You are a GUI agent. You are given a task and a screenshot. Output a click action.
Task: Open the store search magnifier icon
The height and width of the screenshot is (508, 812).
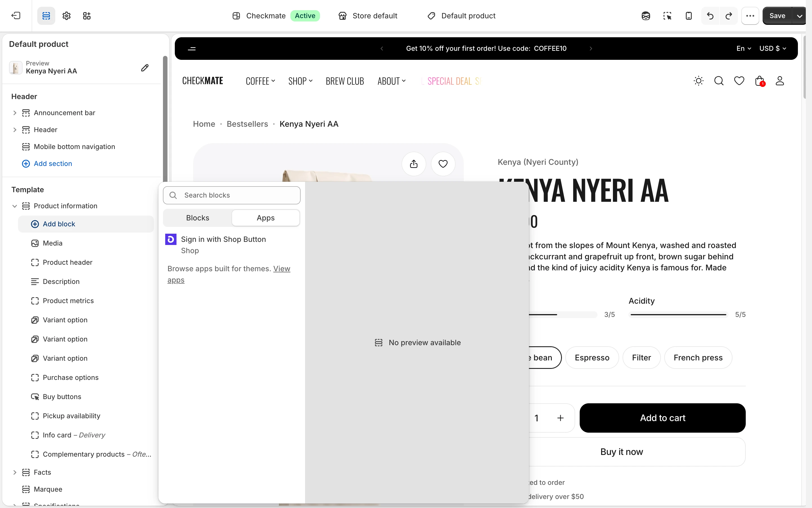click(719, 81)
